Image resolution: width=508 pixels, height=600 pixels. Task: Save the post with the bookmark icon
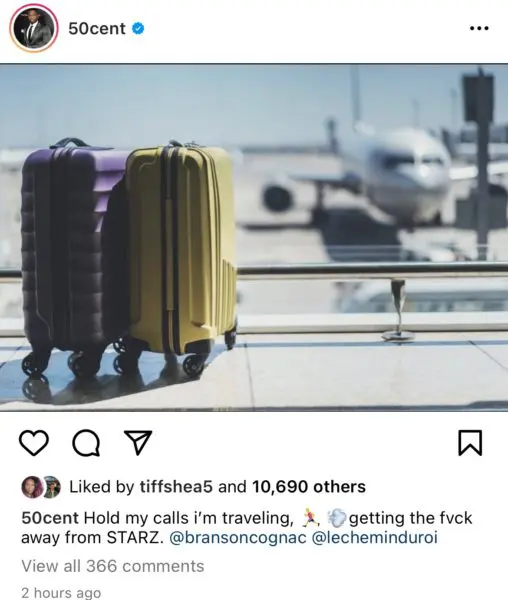click(x=470, y=443)
